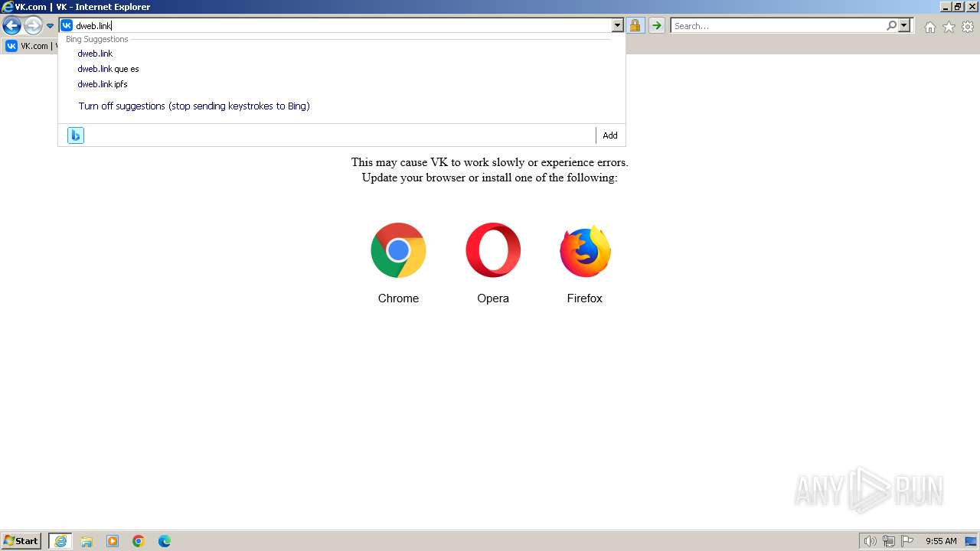Click the Add search provider button
The image size is (980, 551).
coord(610,135)
